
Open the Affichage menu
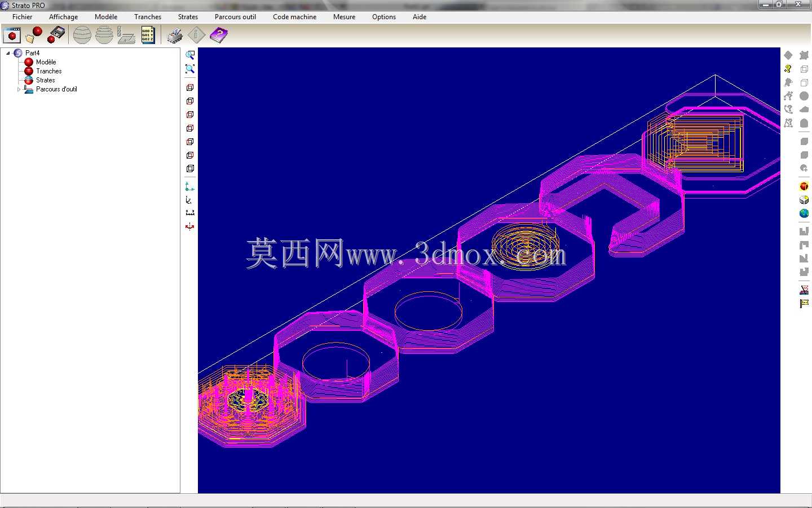pyautogui.click(x=64, y=17)
